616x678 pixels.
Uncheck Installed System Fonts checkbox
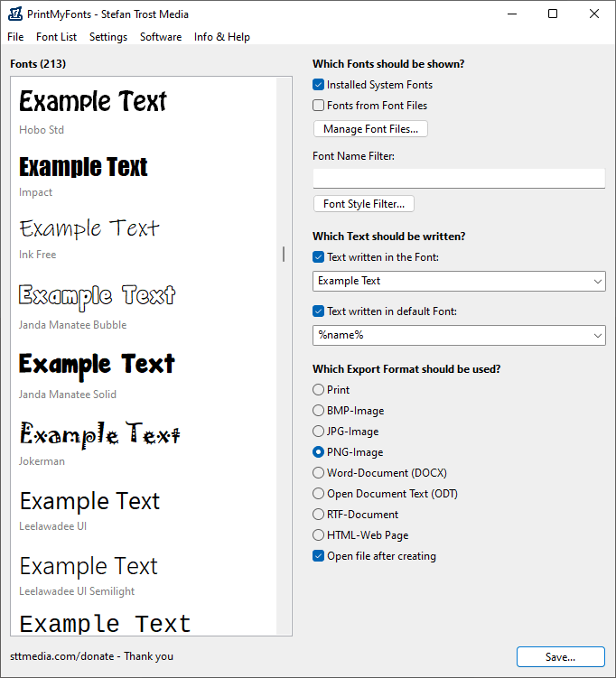(318, 85)
